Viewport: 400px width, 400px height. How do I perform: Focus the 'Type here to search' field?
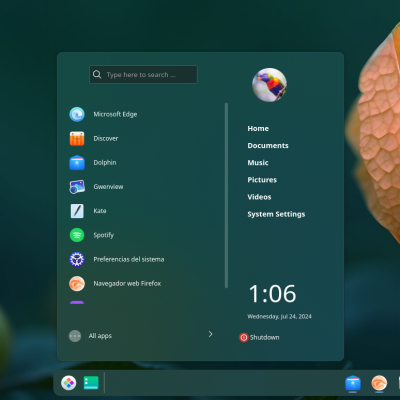pyautogui.click(x=143, y=74)
